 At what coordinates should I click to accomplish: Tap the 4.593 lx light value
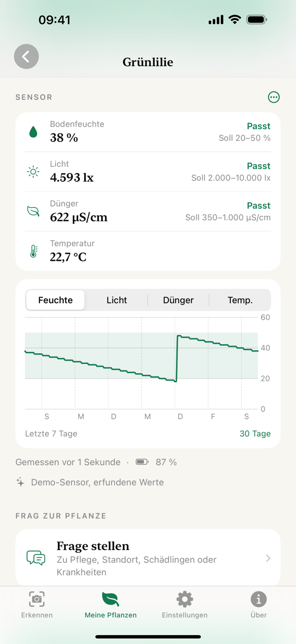click(72, 177)
